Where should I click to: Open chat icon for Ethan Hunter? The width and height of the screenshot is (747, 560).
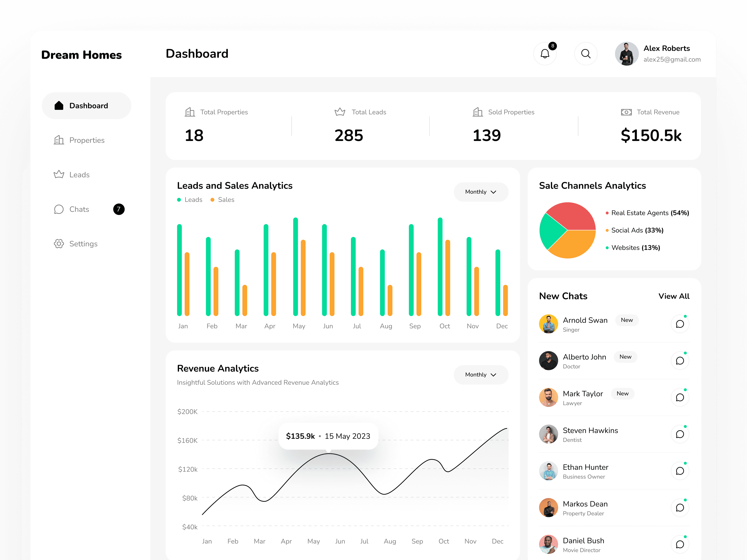(x=679, y=471)
